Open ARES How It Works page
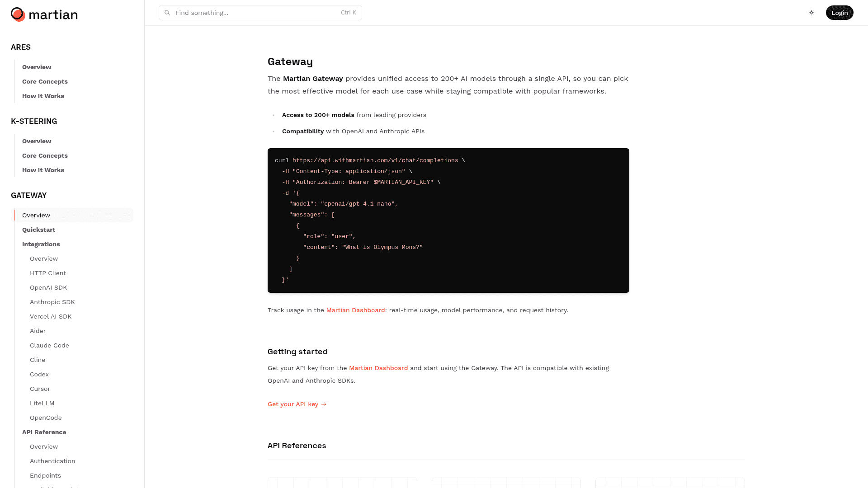This screenshot has height=488, width=868. coord(43,96)
